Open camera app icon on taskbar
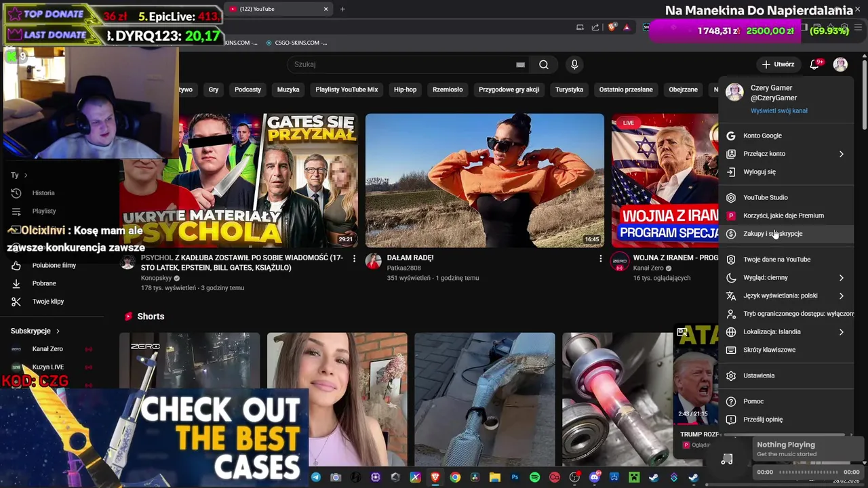The image size is (868, 488). point(336,478)
